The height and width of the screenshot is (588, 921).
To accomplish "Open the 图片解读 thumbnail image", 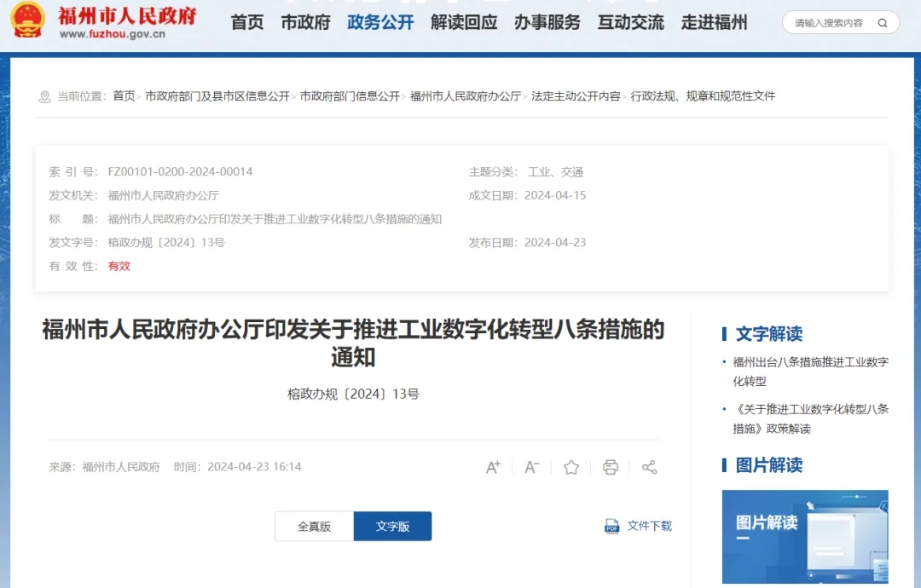I will pyautogui.click(x=805, y=537).
